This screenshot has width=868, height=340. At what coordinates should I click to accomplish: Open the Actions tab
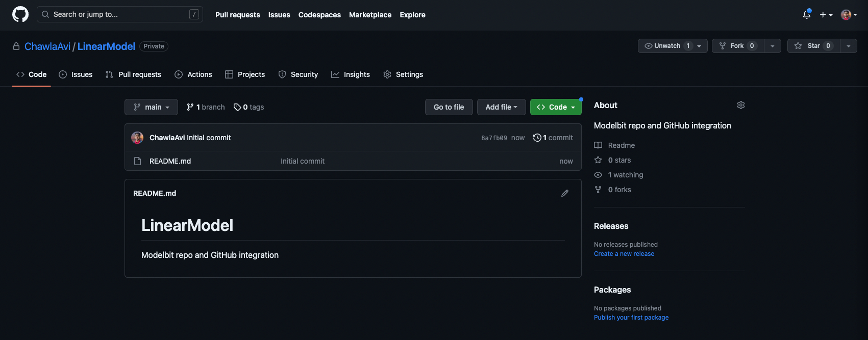193,74
